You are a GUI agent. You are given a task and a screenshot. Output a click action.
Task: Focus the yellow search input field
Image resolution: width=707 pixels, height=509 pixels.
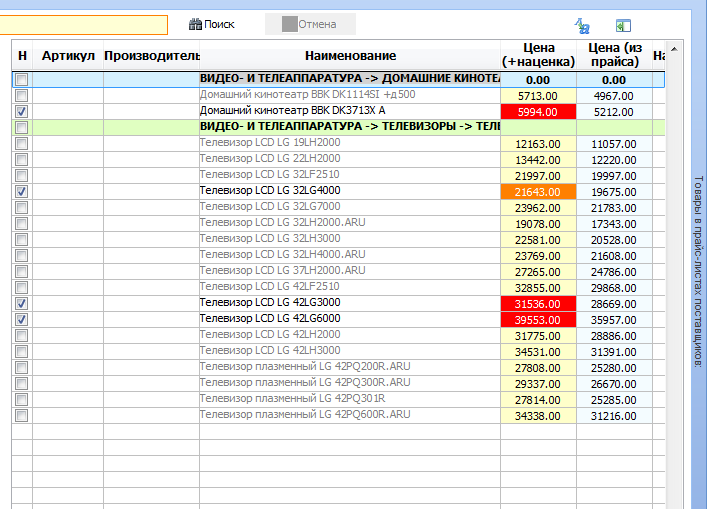pyautogui.click(x=83, y=25)
